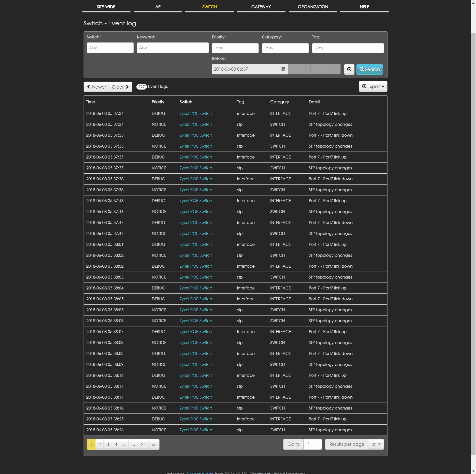Open the ORGANIZATION menu tab
476x474 pixels.
pos(313,7)
